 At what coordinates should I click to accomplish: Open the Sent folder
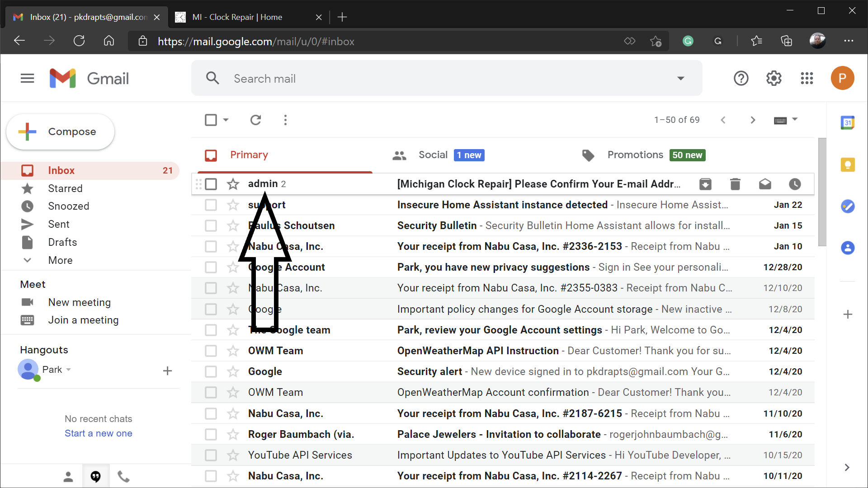pos(59,224)
